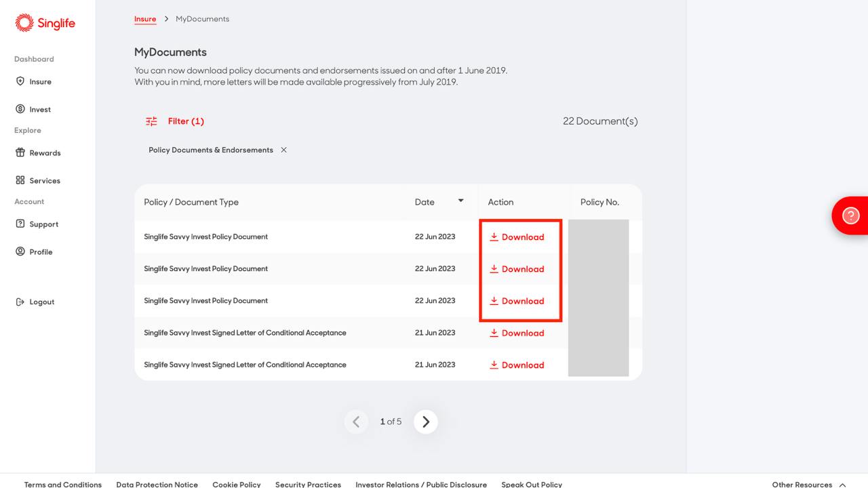Download the third Savvy Invest Policy Document
The height and width of the screenshot is (488, 868).
tap(517, 301)
